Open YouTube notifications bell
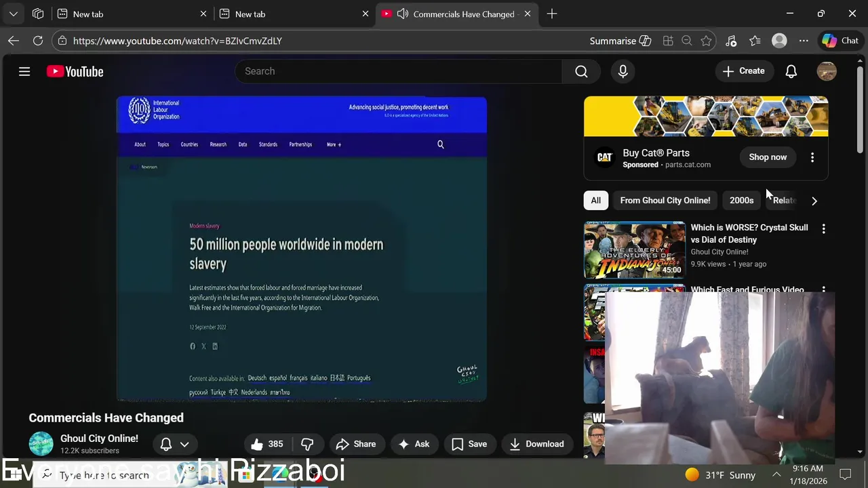Image resolution: width=868 pixels, height=488 pixels. 791,71
